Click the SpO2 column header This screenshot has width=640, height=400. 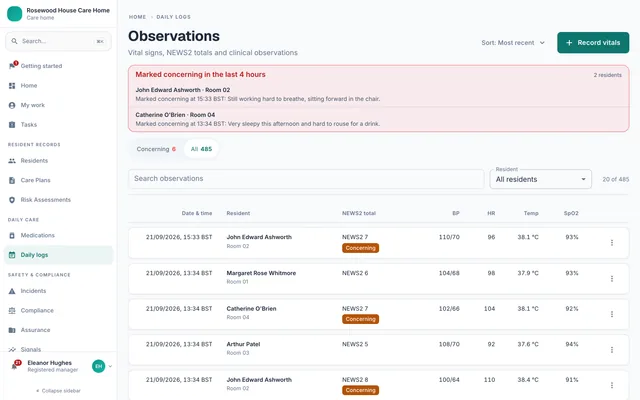[571, 213]
